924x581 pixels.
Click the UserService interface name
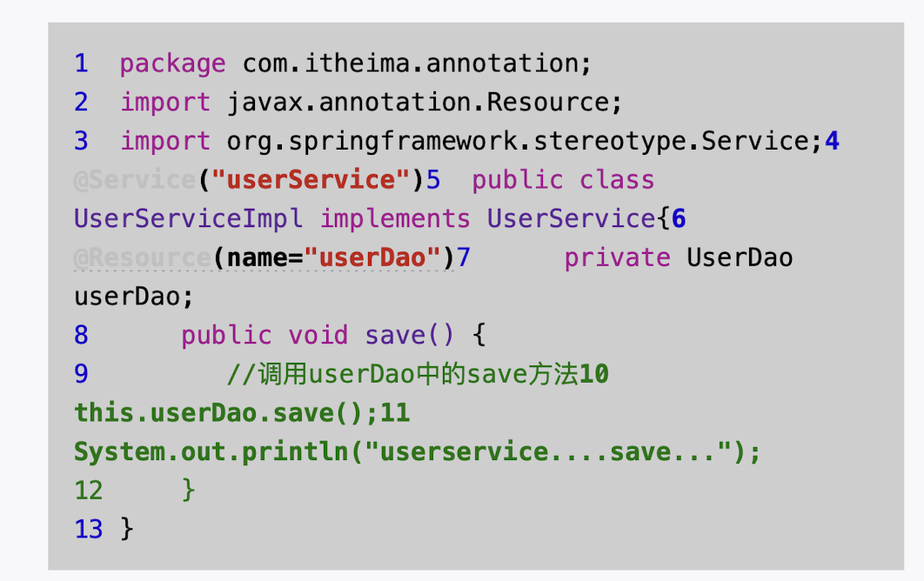[x=569, y=218]
